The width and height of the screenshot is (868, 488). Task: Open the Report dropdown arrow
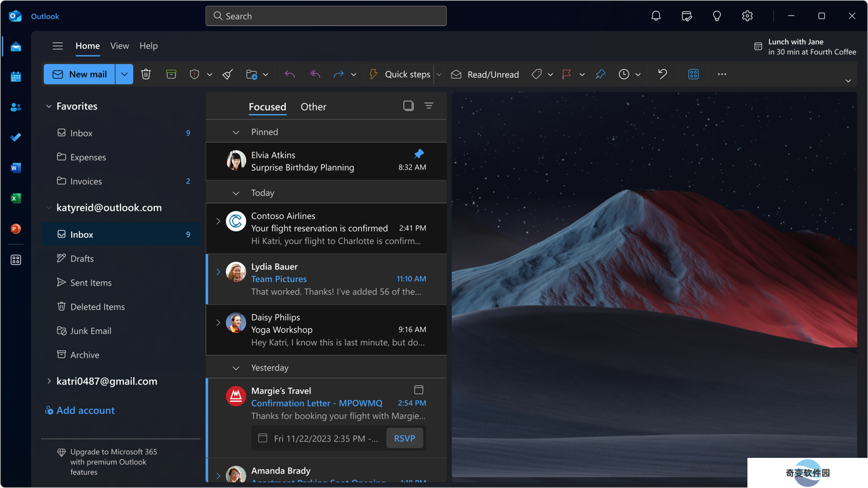tap(210, 75)
